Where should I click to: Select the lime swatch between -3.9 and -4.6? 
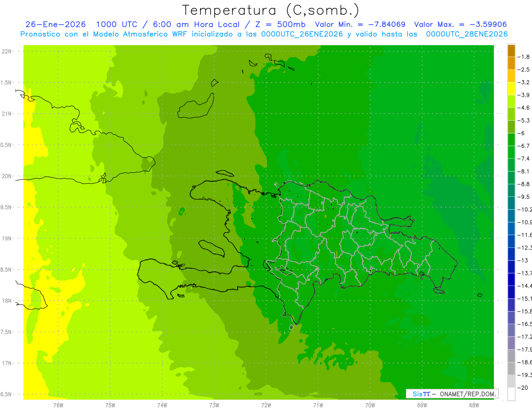[x=511, y=101]
